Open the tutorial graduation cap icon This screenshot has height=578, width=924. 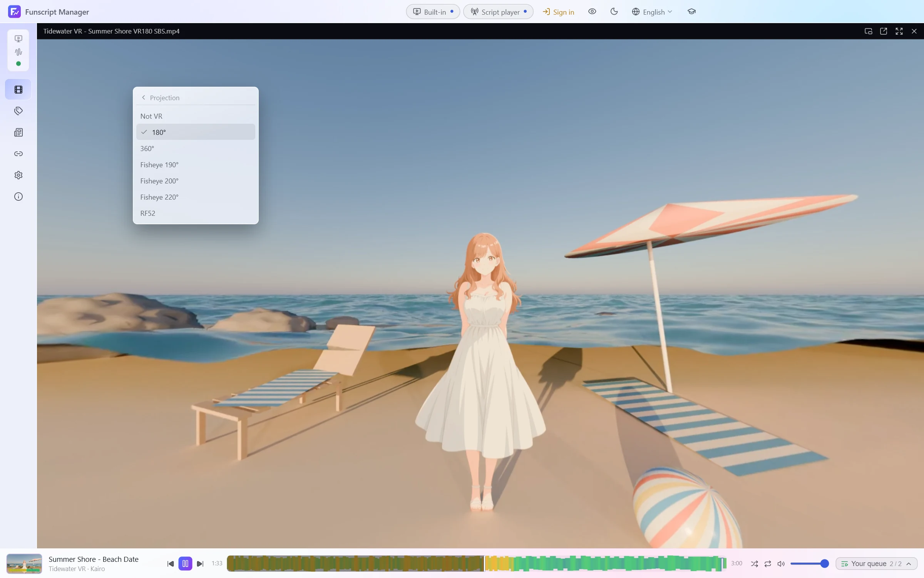[x=691, y=12]
